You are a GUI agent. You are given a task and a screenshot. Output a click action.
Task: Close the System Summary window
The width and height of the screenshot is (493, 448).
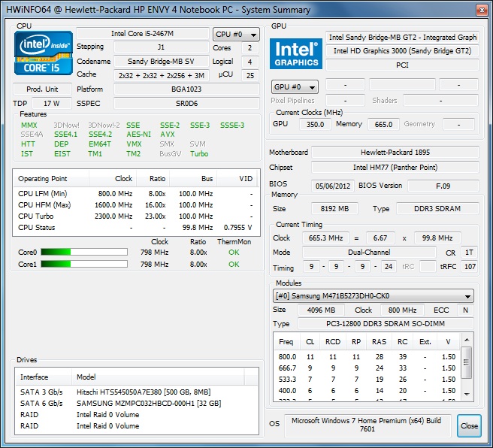pyautogui.click(x=482, y=10)
